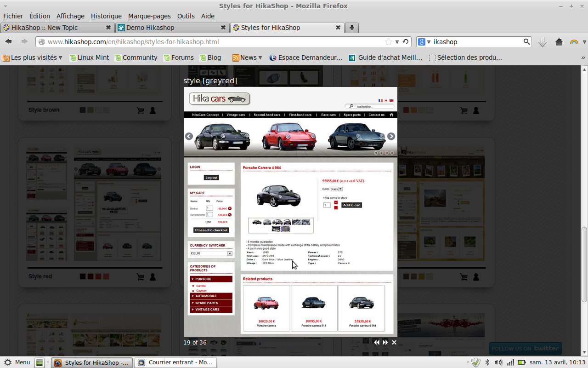Open a new tab with the plus button
This screenshot has width=588, height=368.
click(351, 28)
